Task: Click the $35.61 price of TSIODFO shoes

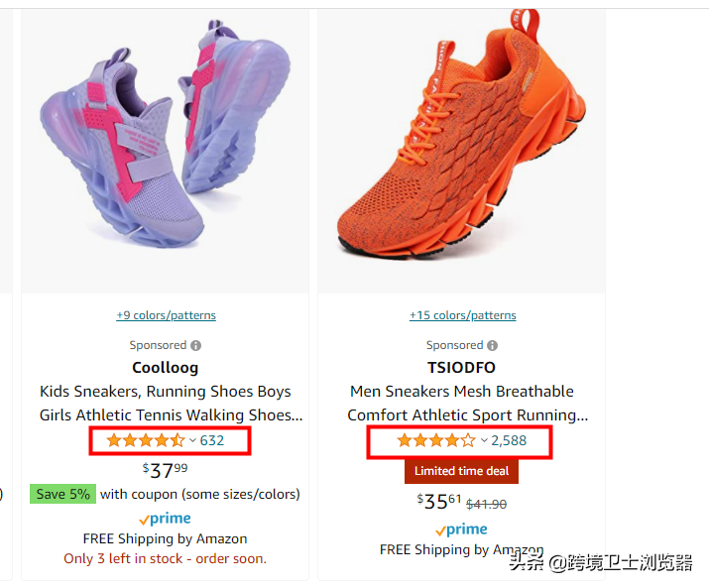Action: (x=438, y=501)
